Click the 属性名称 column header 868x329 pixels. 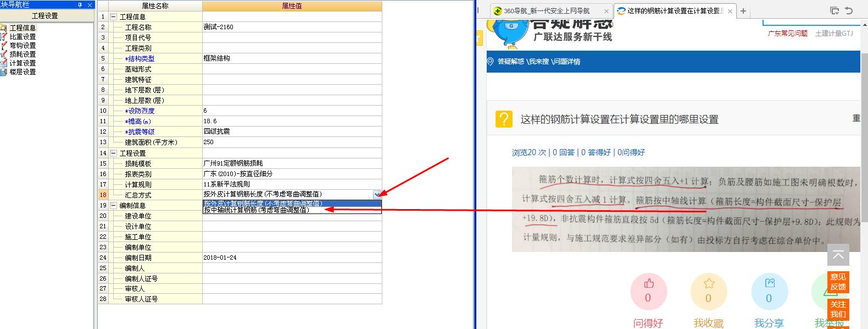point(155,6)
